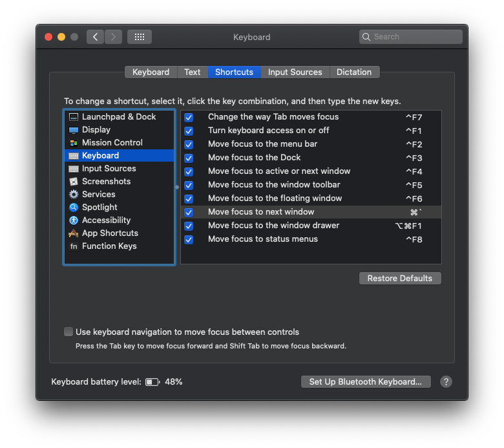The image size is (504, 448).
Task: Click the ^F8 key combination
Action: (x=414, y=240)
